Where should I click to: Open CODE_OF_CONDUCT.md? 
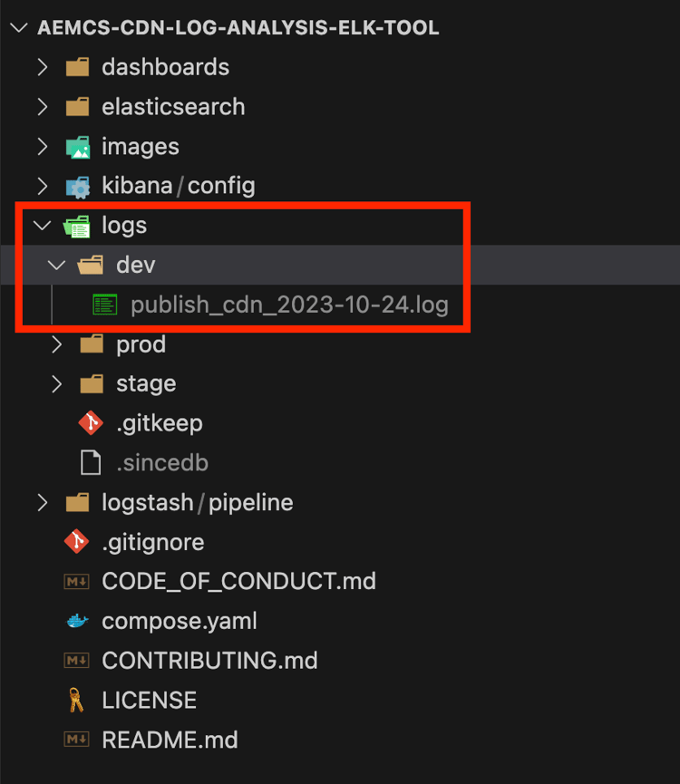(238, 581)
